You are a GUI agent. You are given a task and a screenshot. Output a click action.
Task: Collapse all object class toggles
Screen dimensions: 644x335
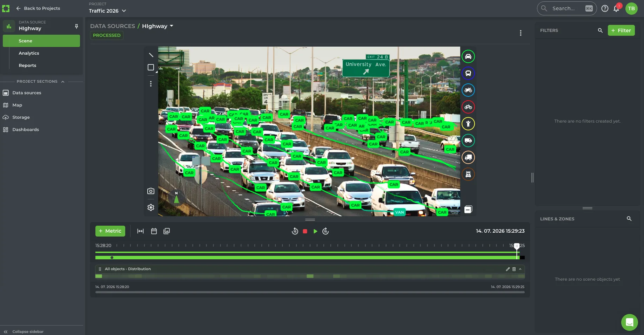(x=468, y=209)
